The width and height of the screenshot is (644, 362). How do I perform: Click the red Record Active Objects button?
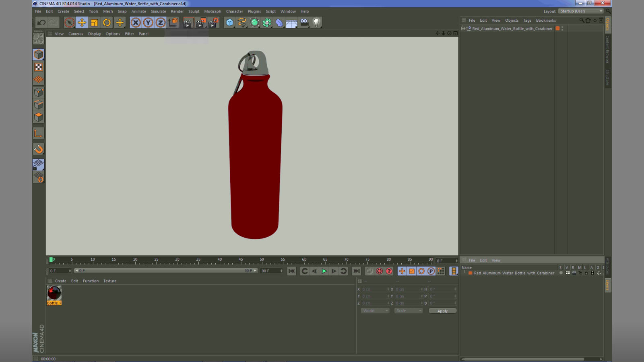369,271
